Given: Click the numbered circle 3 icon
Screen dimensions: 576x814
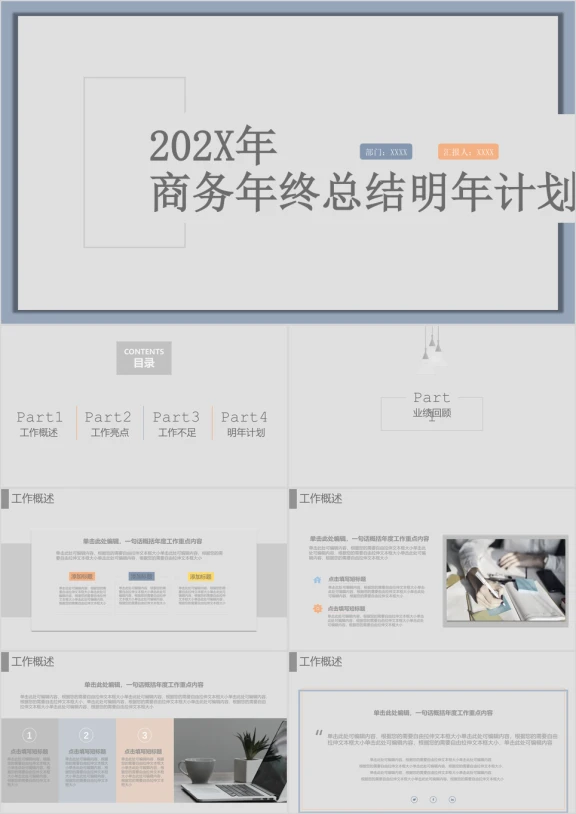Looking at the screenshot, I should (x=144, y=735).
